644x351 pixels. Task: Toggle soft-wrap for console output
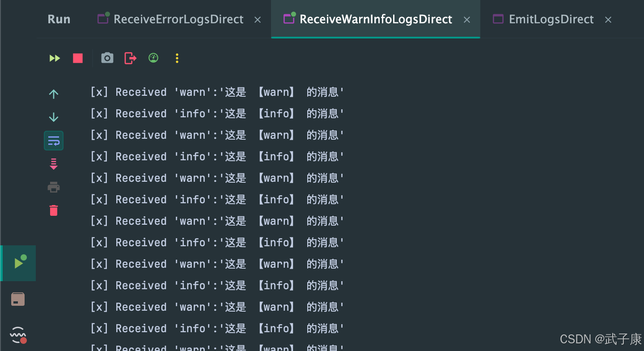click(x=54, y=141)
